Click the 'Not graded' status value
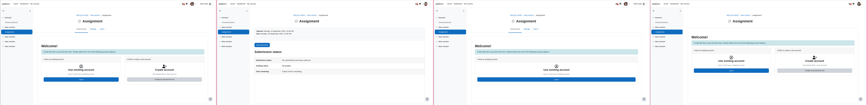 coord(286,66)
